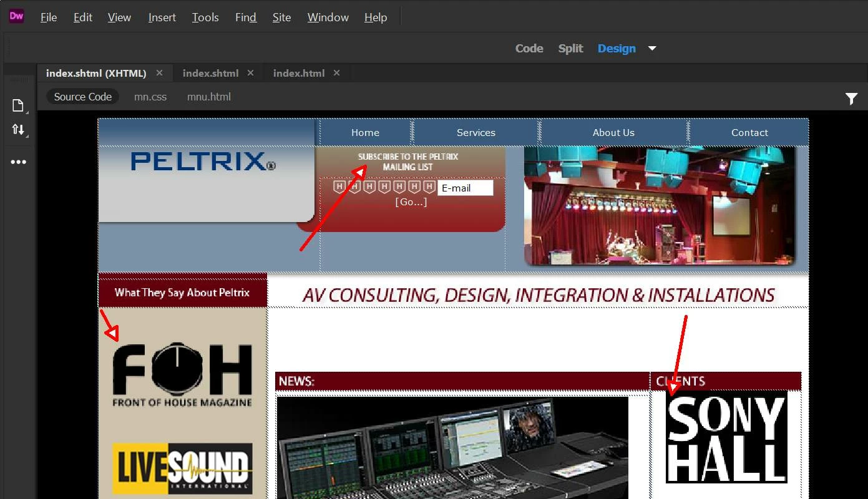Image resolution: width=868 pixels, height=499 pixels.
Task: Open the Edit menu
Action: (83, 17)
